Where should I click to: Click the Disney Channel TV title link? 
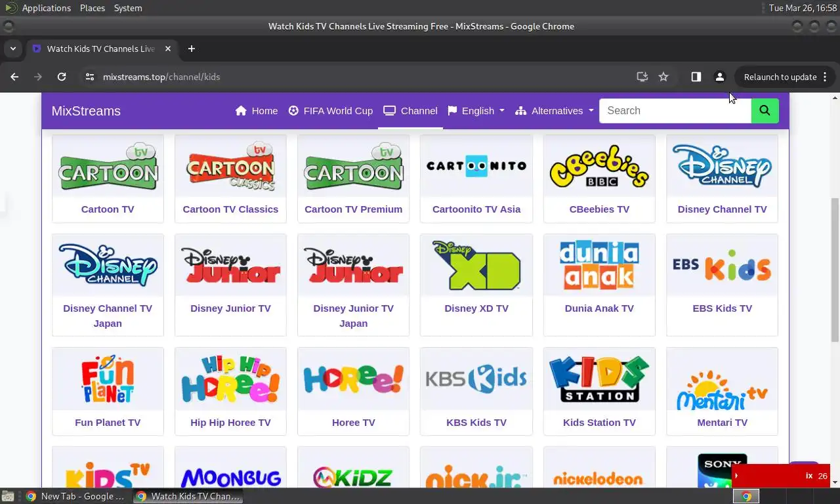point(722,209)
